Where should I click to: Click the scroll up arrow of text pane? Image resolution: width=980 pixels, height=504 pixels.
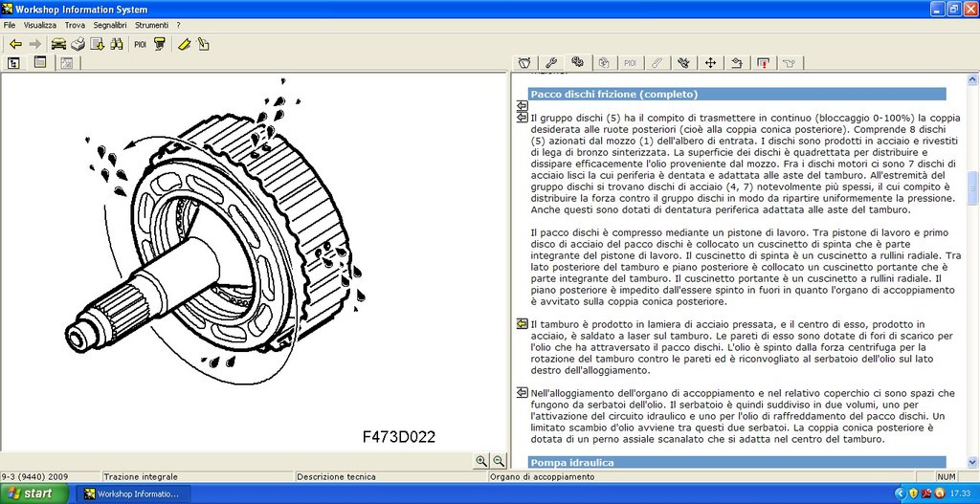click(x=972, y=79)
